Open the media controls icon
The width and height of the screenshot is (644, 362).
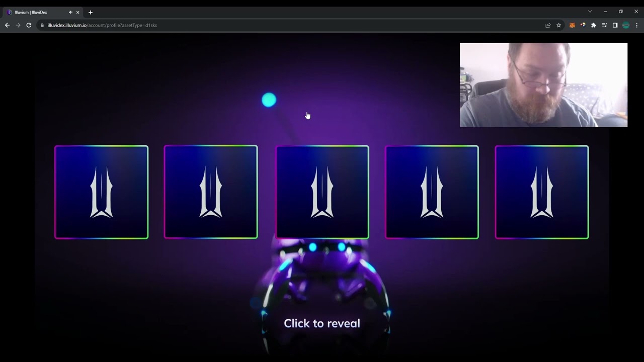604,25
